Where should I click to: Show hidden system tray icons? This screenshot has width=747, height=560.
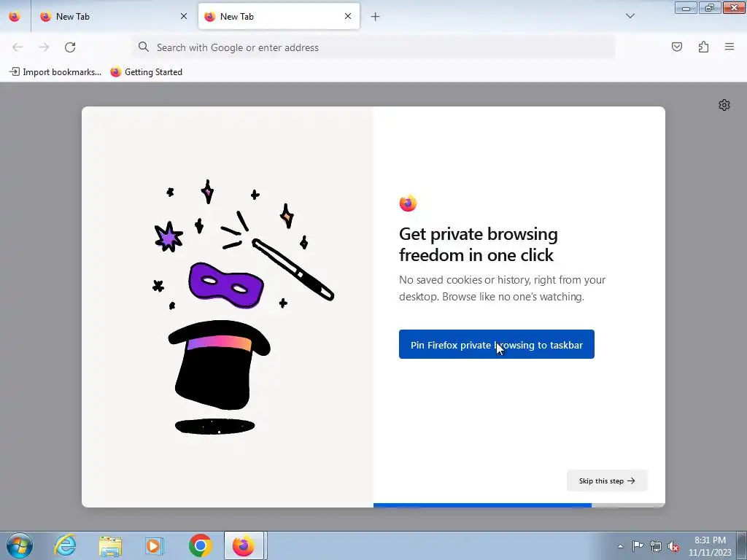[620, 546]
